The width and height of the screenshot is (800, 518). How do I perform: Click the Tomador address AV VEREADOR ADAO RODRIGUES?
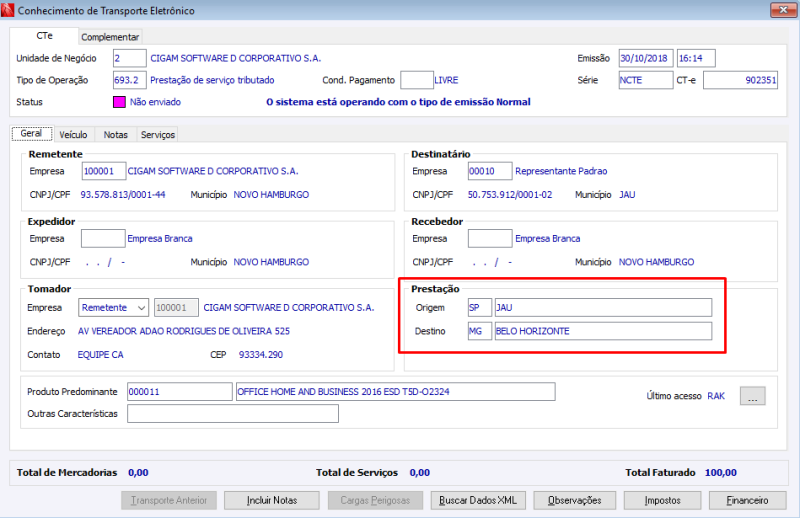tap(184, 331)
